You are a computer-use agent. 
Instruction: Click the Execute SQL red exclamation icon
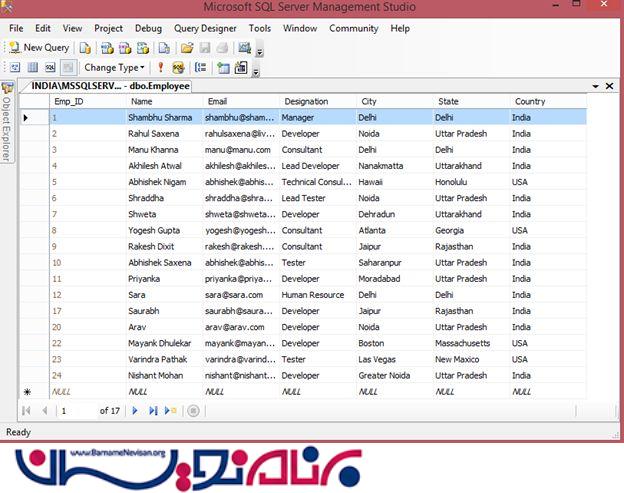pos(163,68)
